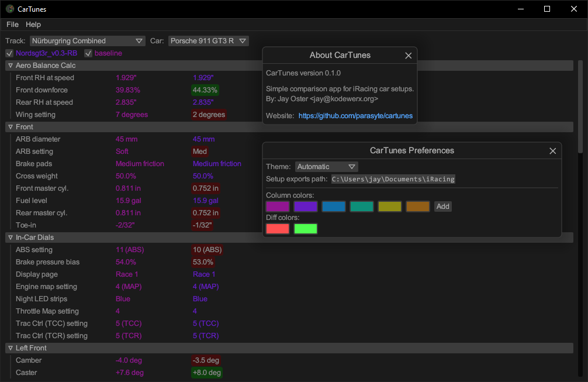
Task: Click Add to add a column color
Action: (x=443, y=207)
